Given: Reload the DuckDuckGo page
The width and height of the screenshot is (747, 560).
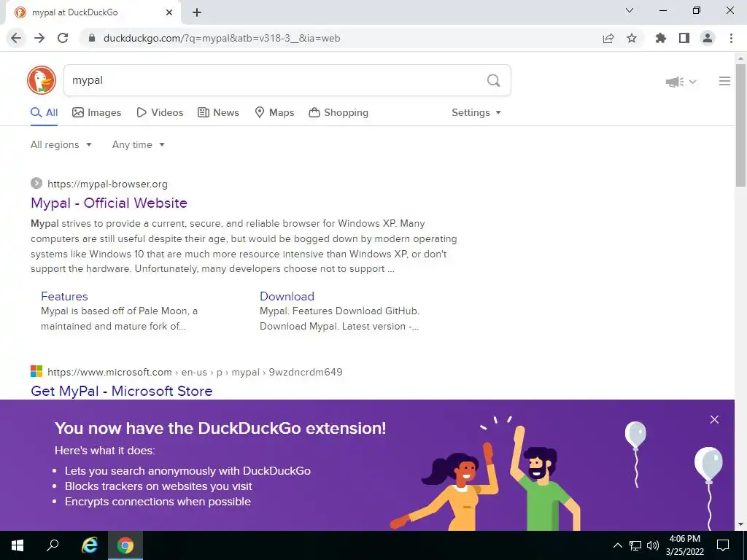Looking at the screenshot, I should tap(63, 38).
